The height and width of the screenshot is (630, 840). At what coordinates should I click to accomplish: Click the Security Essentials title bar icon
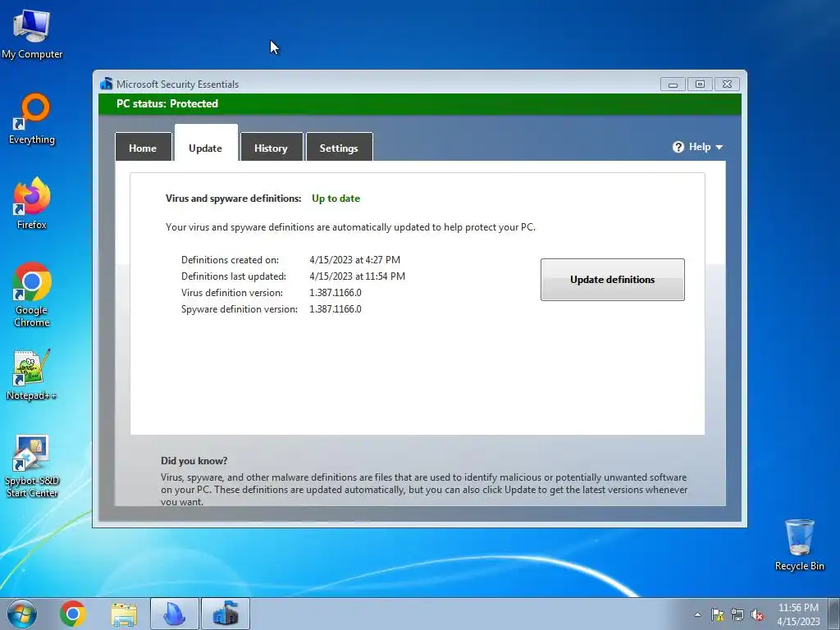click(106, 84)
